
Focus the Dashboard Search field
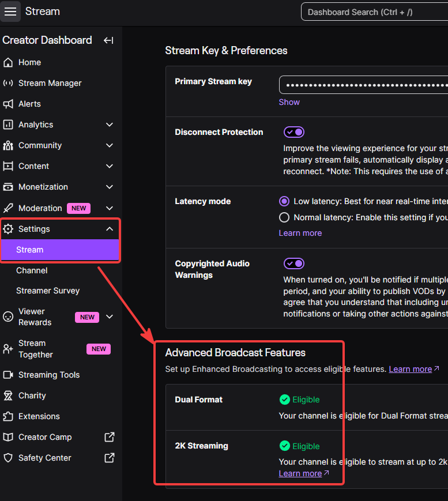(x=375, y=12)
